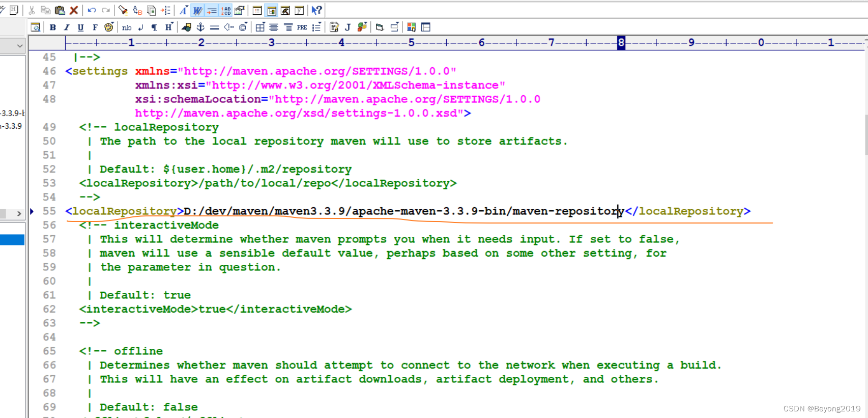Apply underline with the U icon
Image resolution: width=868 pixels, height=418 pixels.
point(80,27)
